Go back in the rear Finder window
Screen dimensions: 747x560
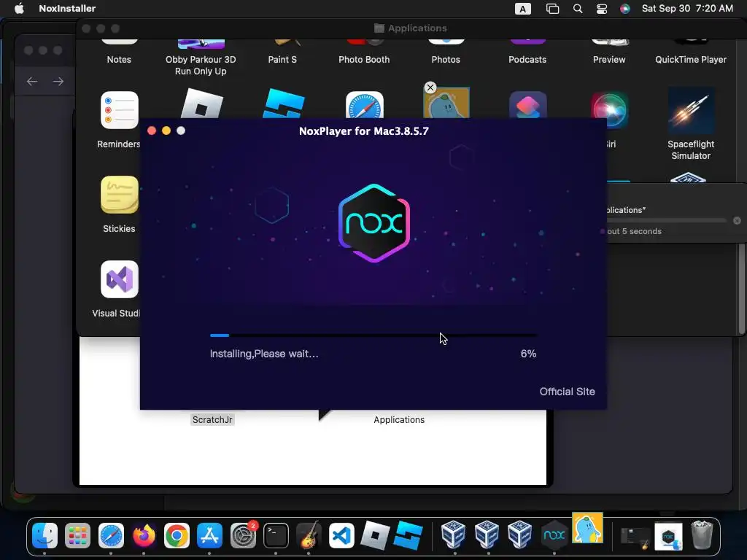32,82
